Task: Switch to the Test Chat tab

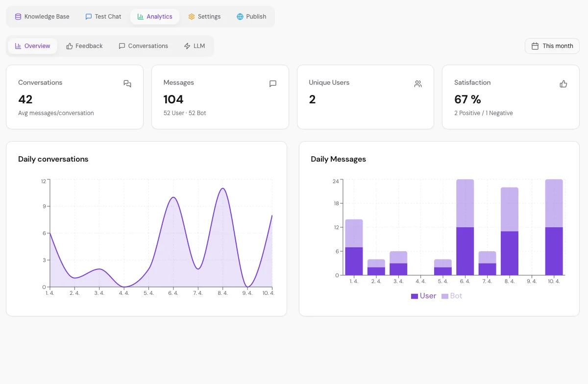Action: click(x=103, y=17)
